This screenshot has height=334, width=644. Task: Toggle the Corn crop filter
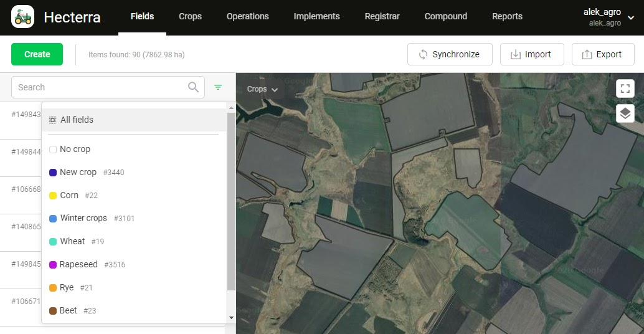click(x=69, y=195)
